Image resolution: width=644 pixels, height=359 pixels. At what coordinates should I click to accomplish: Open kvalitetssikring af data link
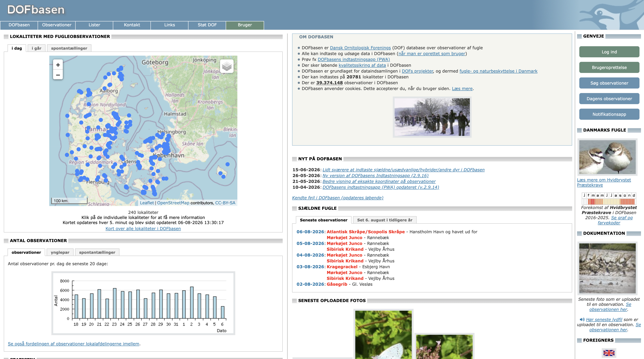[362, 65]
